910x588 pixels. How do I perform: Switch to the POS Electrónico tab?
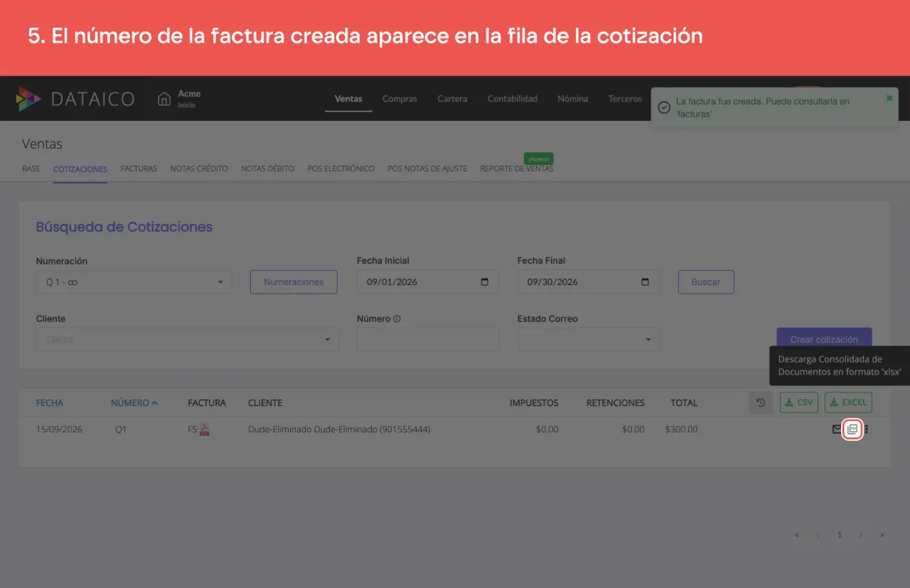point(341,169)
